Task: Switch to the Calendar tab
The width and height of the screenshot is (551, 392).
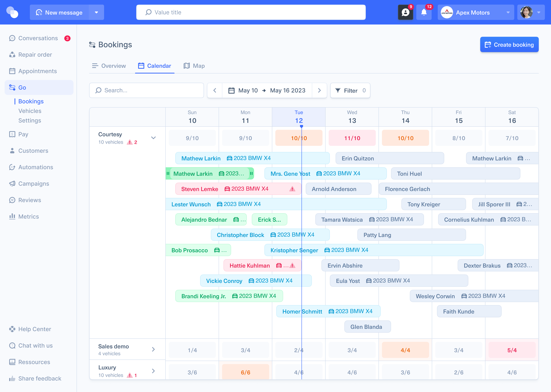Action: click(x=155, y=66)
